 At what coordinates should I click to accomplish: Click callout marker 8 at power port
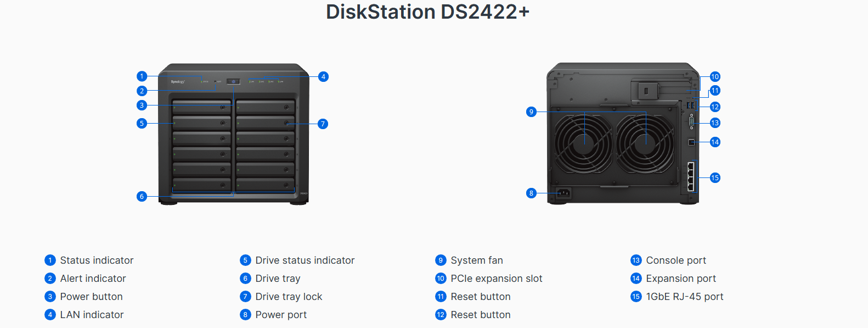pyautogui.click(x=531, y=193)
